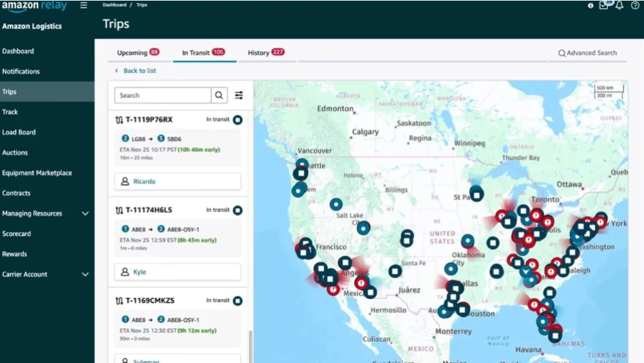The height and width of the screenshot is (363, 644).
Task: Click the in-transit status icon for T-1169CMKZS
Action: point(238,300)
